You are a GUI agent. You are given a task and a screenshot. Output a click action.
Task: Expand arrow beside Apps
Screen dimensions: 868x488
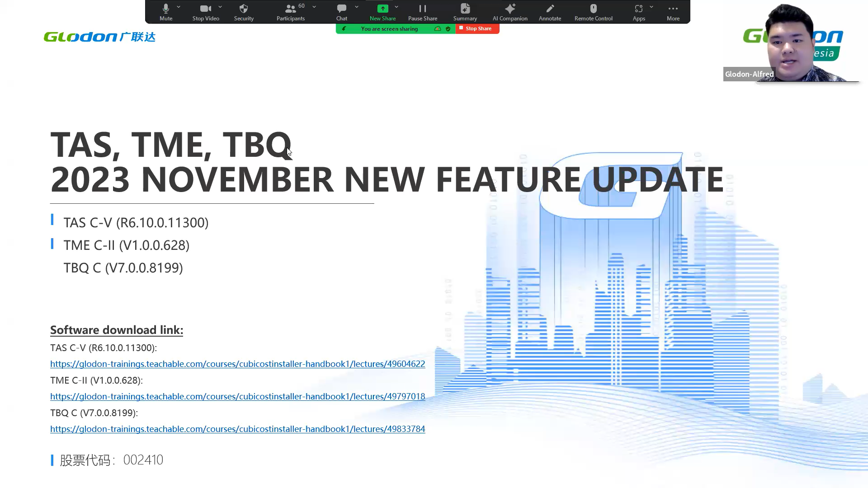[x=651, y=7]
